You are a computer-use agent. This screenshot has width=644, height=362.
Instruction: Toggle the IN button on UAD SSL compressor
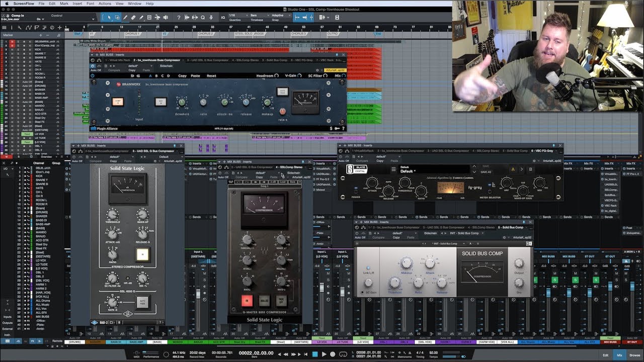[143, 254]
